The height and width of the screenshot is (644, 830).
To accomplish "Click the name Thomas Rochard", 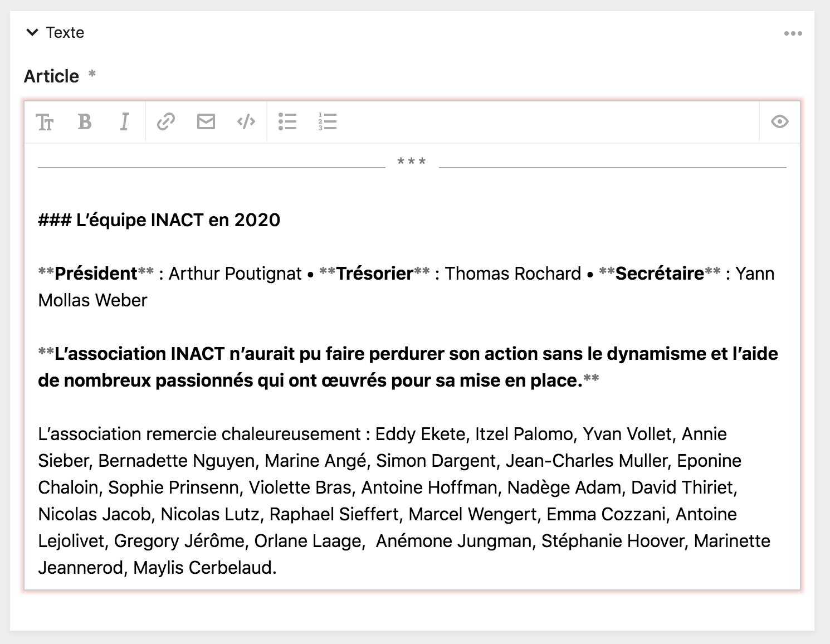I will [x=512, y=274].
